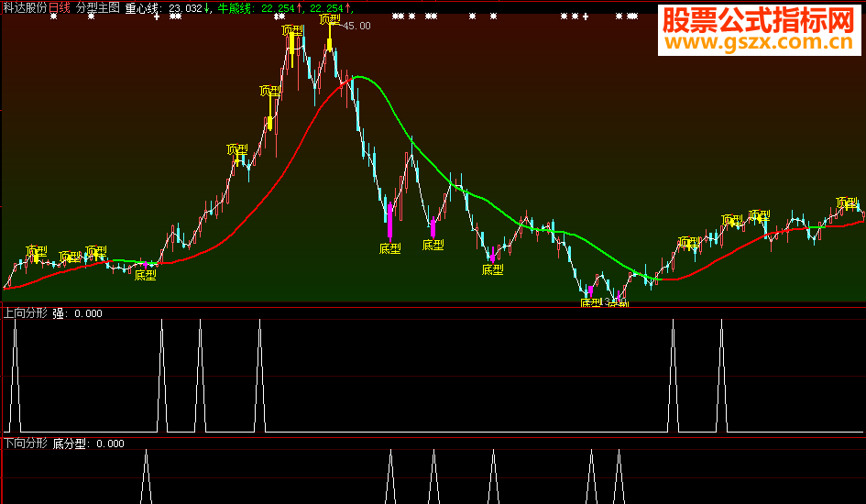Click the green 牛熊线 label

pos(235,8)
